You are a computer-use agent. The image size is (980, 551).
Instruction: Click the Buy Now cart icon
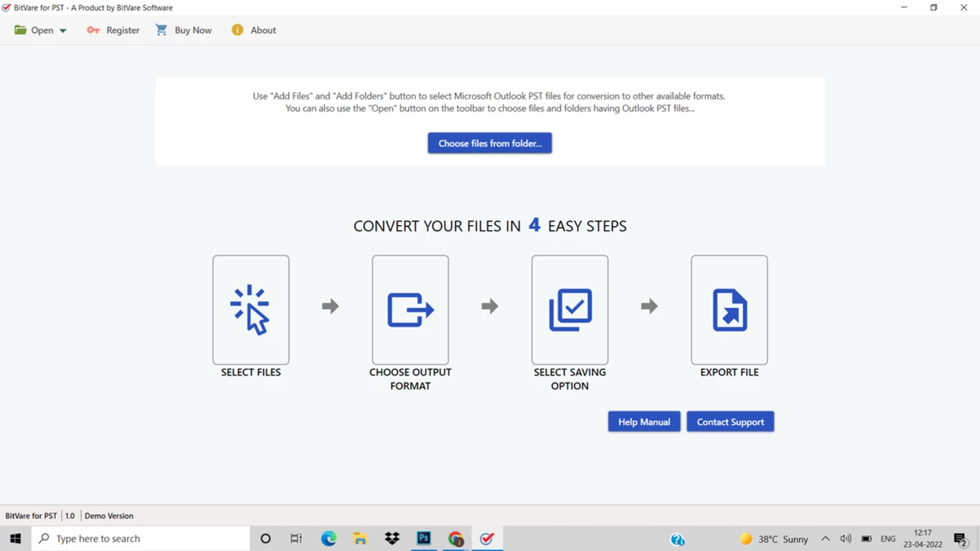click(x=161, y=30)
